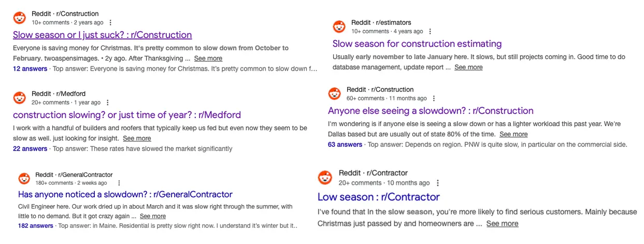This screenshot has height=244, width=644.
Task: Open 'Slow season for construction estimating' link
Action: 417,44
